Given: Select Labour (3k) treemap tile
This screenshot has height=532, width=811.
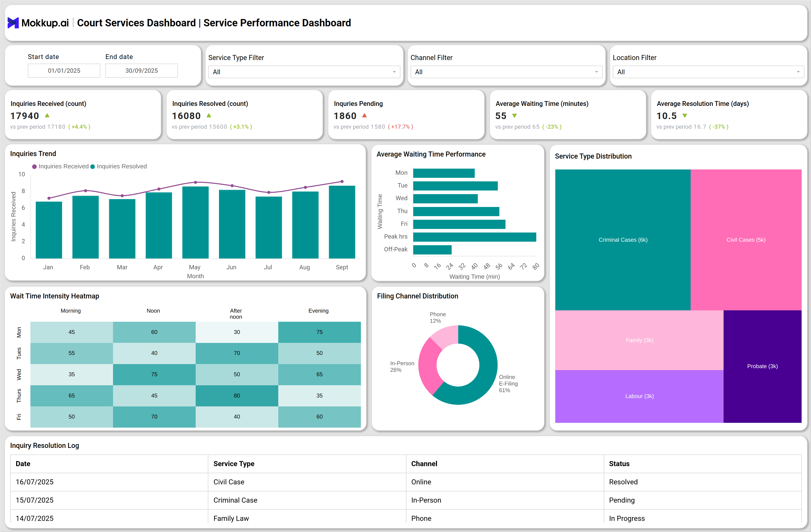Looking at the screenshot, I should point(639,396).
